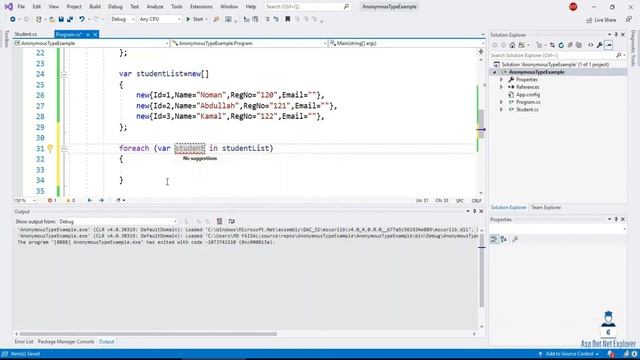The width and height of the screenshot is (640, 360).
Task: Toggle auto-hide pin on Properties panel
Action: click(x=616, y=219)
